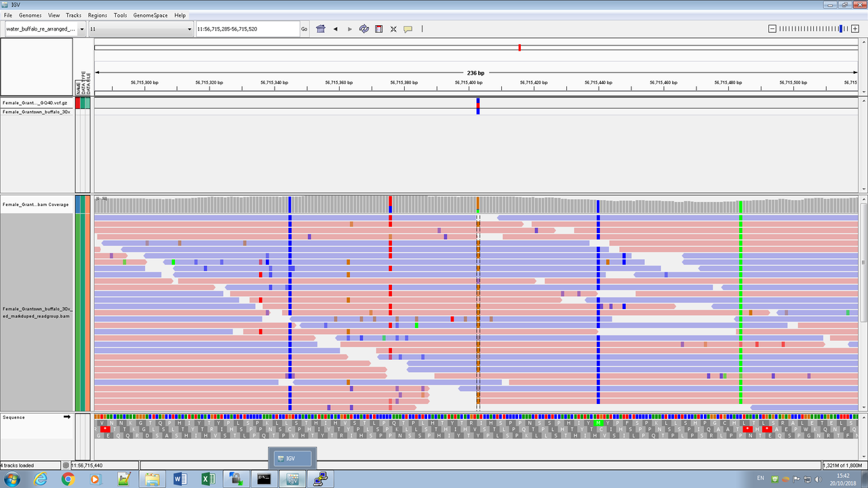
Task: Switch to the IGV taskbar icon
Action: pyautogui.click(x=293, y=479)
